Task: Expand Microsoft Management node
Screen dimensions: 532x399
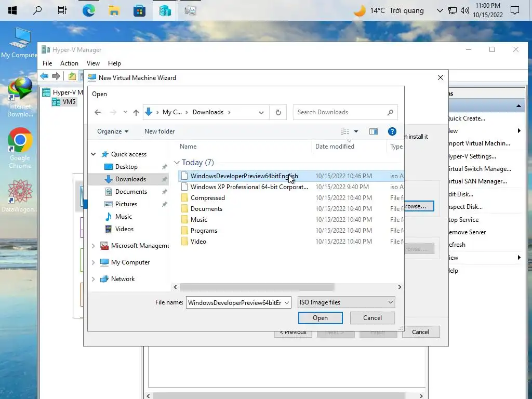Action: pos(94,246)
